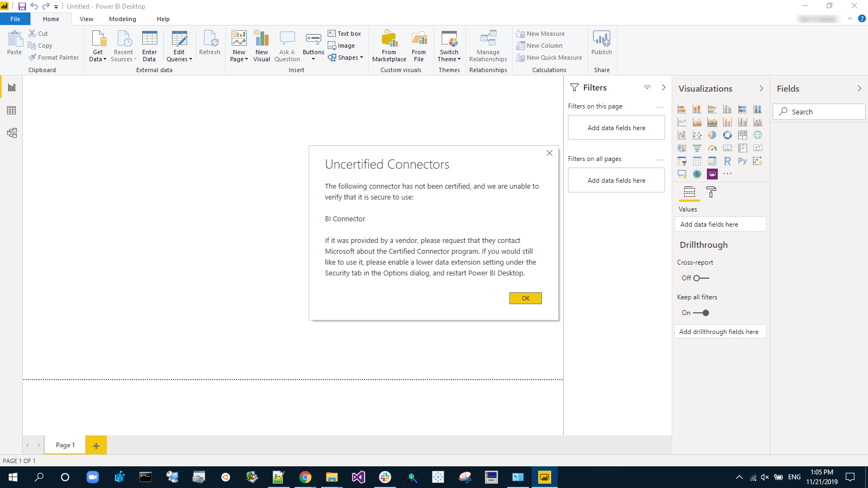The height and width of the screenshot is (488, 868).
Task: Select the donut chart visual
Action: pos(727,135)
